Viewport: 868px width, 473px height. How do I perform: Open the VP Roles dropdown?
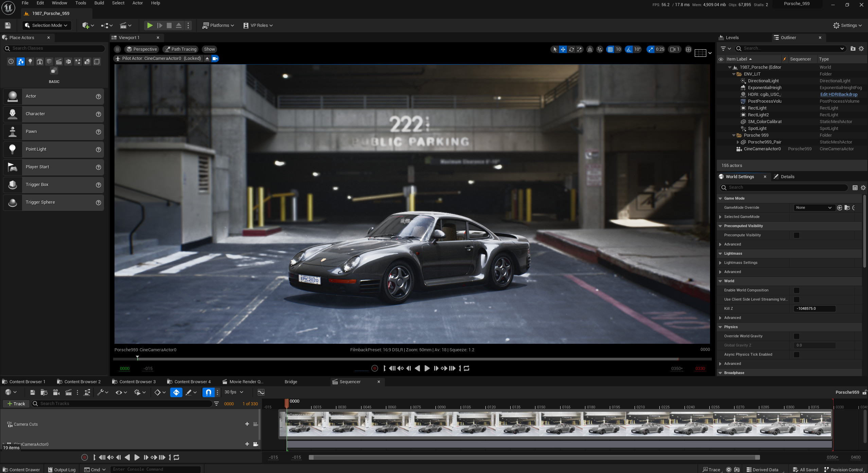tap(258, 26)
